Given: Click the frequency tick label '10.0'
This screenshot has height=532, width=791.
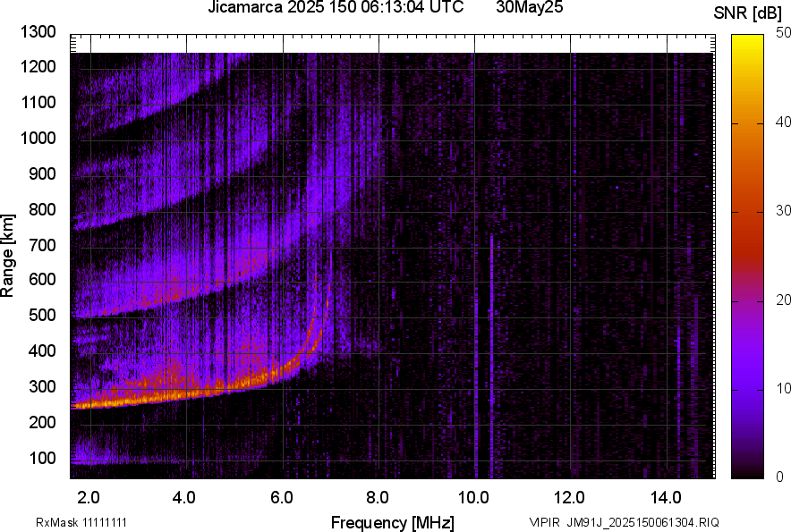Looking at the screenshot, I should coord(473,498).
